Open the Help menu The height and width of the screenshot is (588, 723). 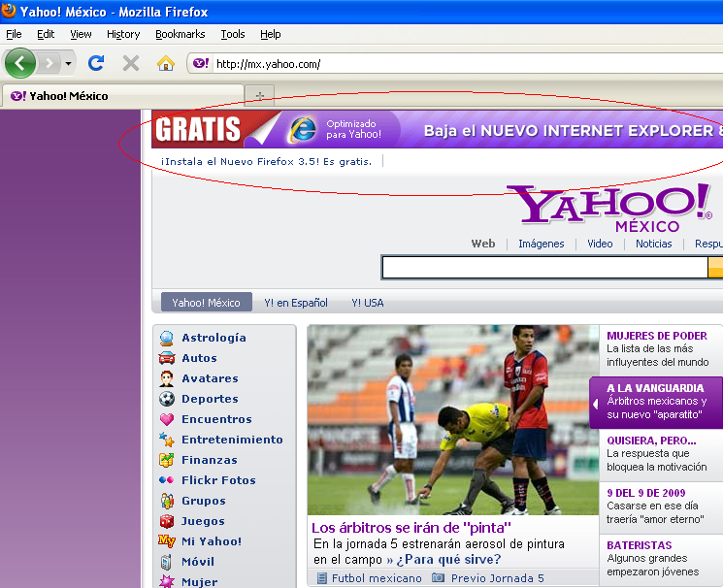tap(270, 34)
